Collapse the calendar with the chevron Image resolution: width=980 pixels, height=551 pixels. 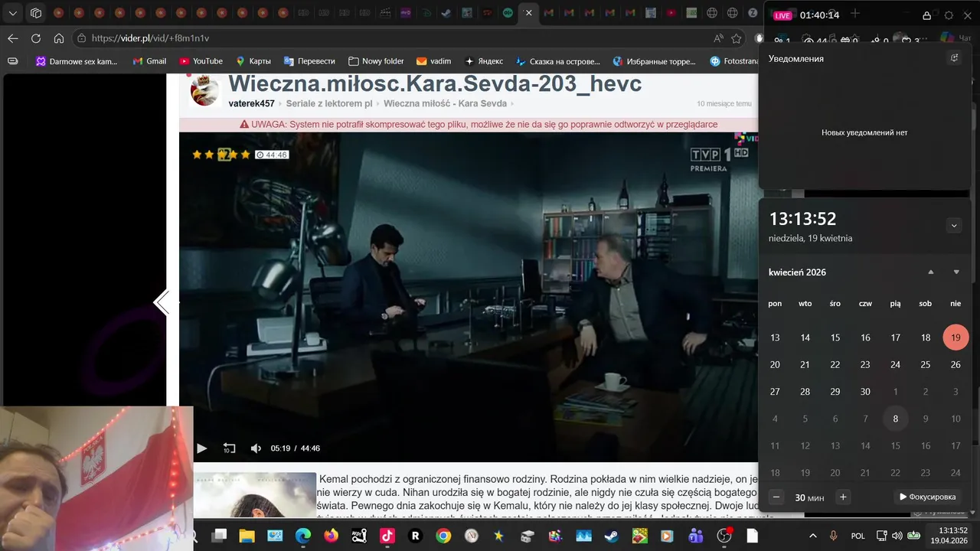(954, 226)
